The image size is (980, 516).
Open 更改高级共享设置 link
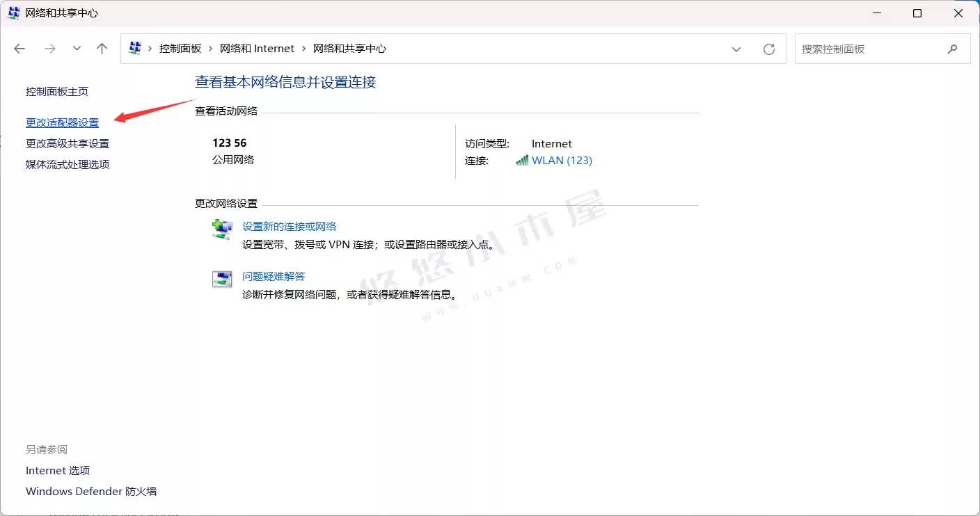(68, 143)
